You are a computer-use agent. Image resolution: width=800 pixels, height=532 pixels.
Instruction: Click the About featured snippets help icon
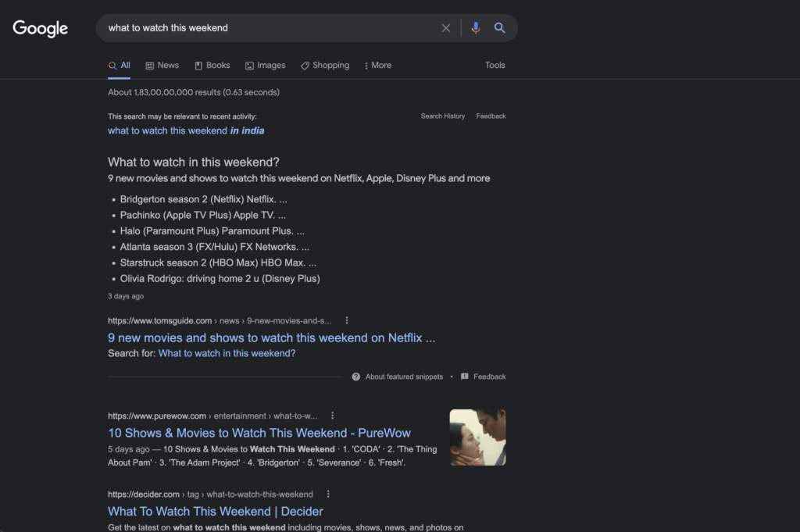tap(356, 377)
